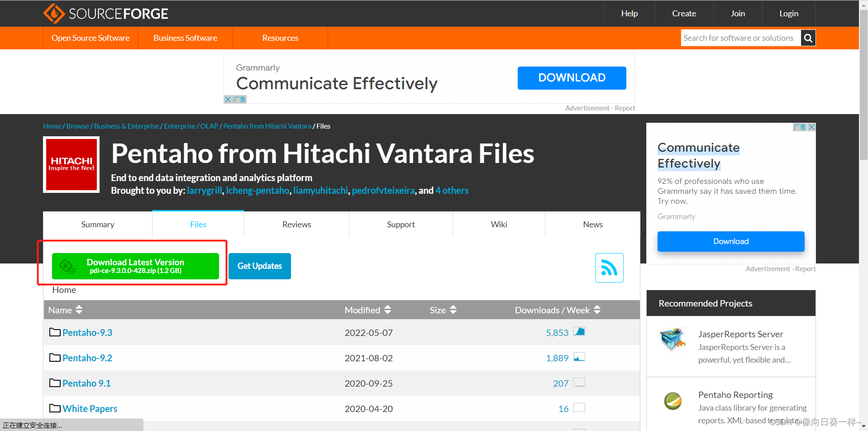Click Create in the top bar
This screenshot has height=431, width=868.
tap(684, 14)
